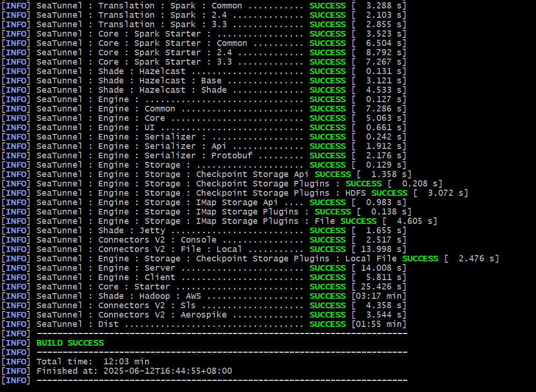
Task: Select 'Connectors V2 : File : Local' line
Action: (204, 249)
